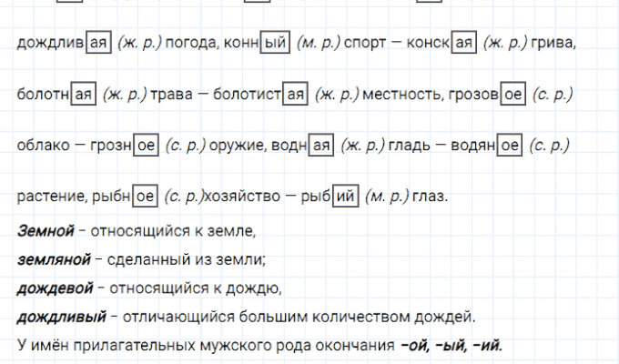Select the boxed ending 'ий' after 'рыб'
The width and height of the screenshot is (619, 364).
[x=345, y=196]
